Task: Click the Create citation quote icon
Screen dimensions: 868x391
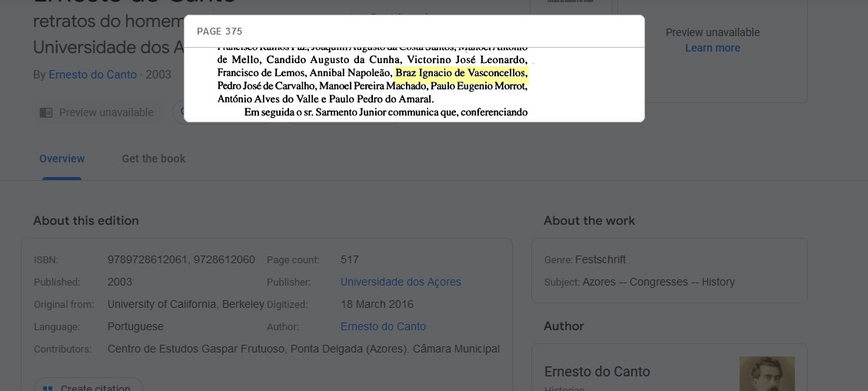Action: [x=48, y=389]
